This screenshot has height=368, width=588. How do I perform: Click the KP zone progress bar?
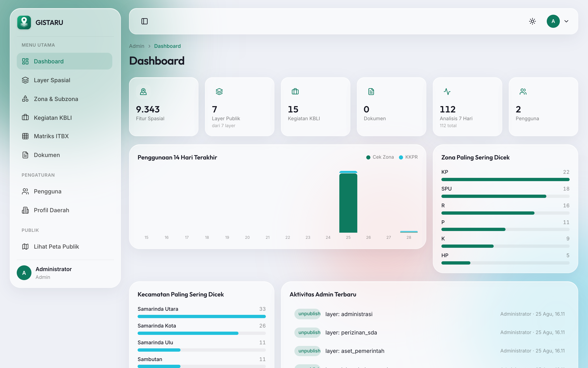pyautogui.click(x=505, y=179)
